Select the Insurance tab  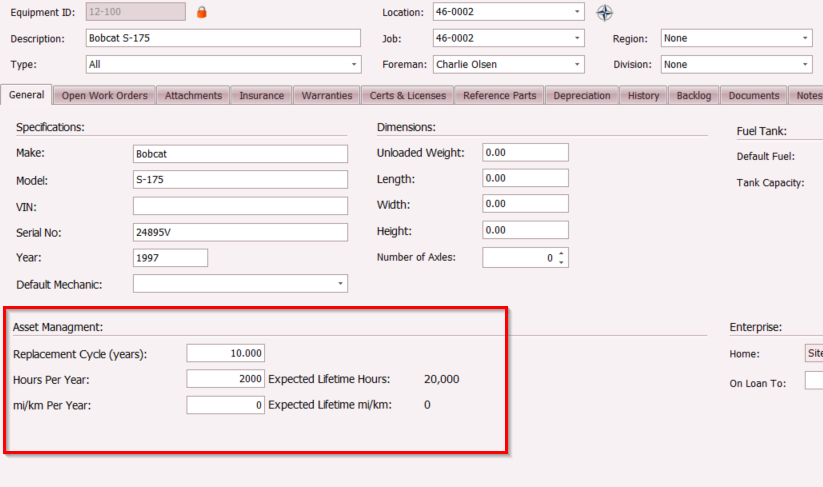(261, 96)
